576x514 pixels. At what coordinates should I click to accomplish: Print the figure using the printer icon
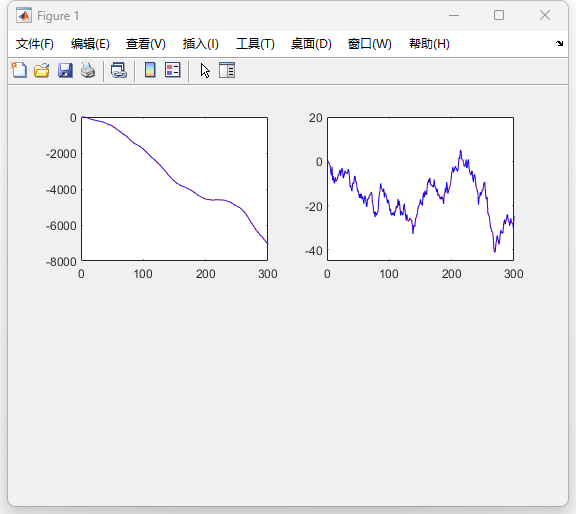[x=88, y=70]
